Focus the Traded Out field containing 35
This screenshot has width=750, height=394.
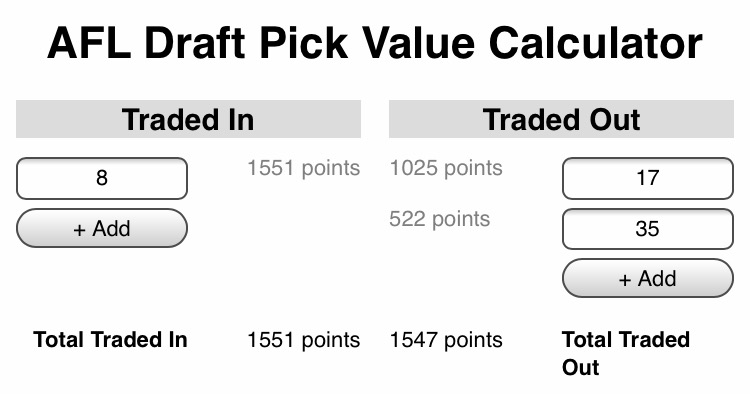click(648, 229)
